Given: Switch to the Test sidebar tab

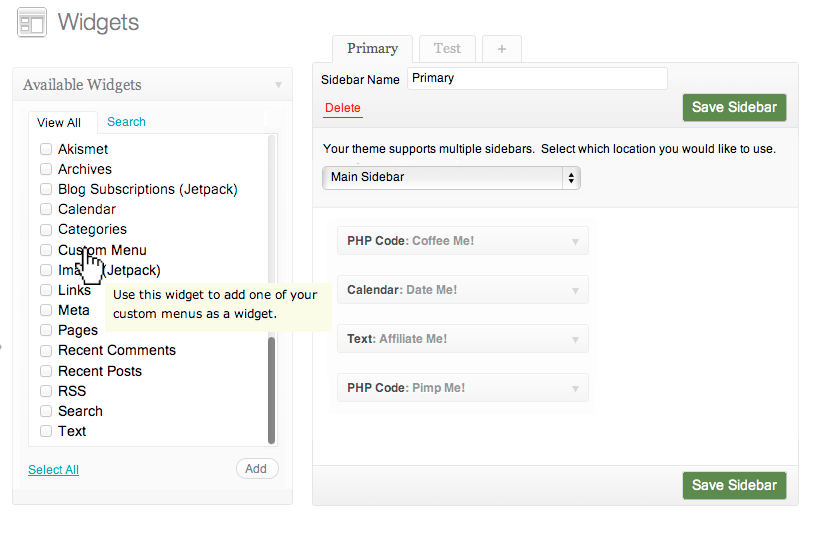Looking at the screenshot, I should (x=447, y=48).
